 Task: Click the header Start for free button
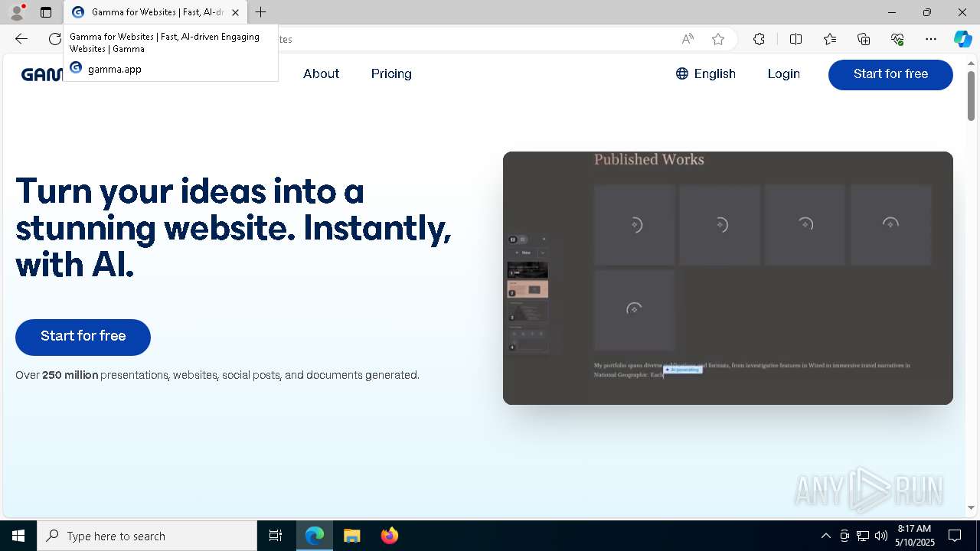coord(890,74)
